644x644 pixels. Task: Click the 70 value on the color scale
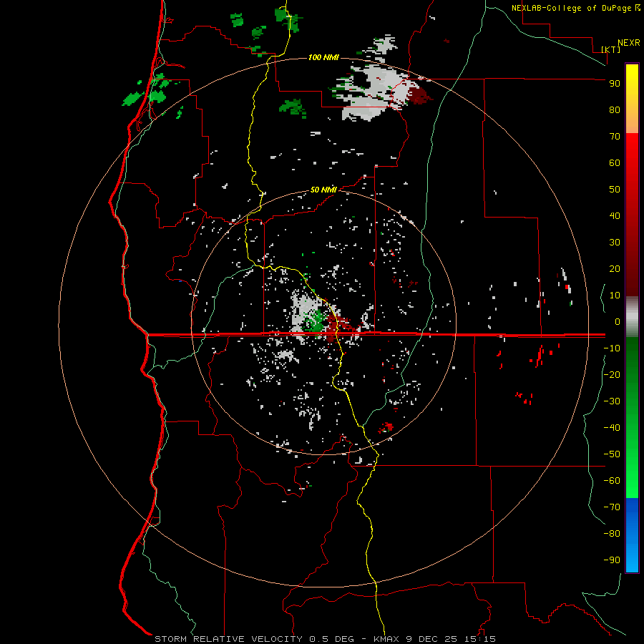615,137
